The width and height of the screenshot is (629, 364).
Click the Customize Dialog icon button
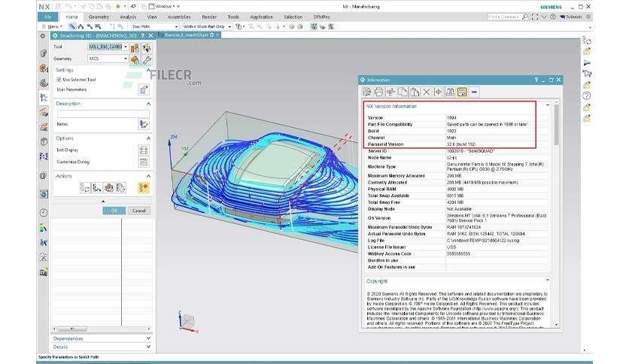tap(144, 162)
